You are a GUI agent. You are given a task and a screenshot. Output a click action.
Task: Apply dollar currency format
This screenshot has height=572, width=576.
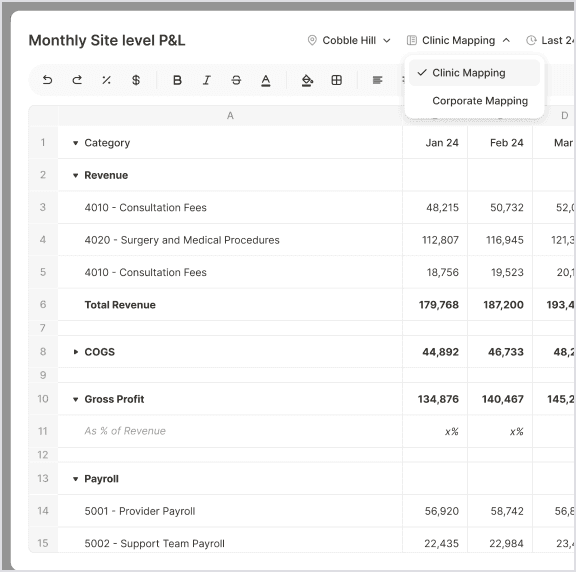coord(136,80)
